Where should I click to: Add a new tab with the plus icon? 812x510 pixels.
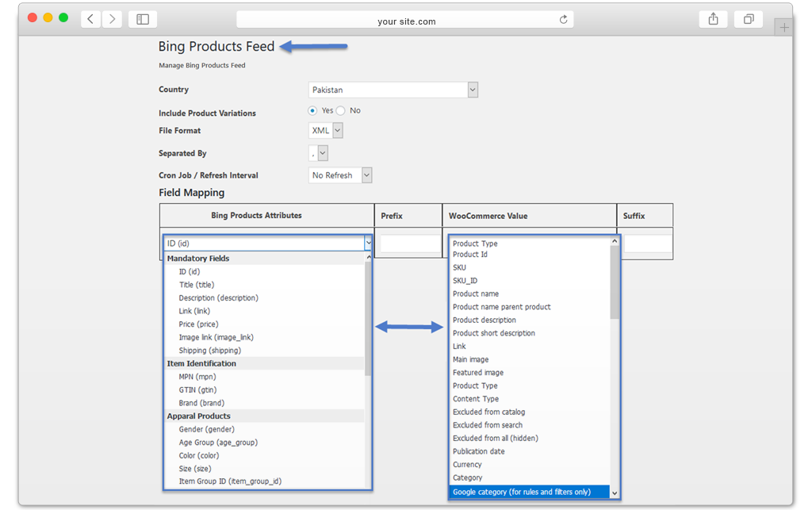tap(784, 28)
